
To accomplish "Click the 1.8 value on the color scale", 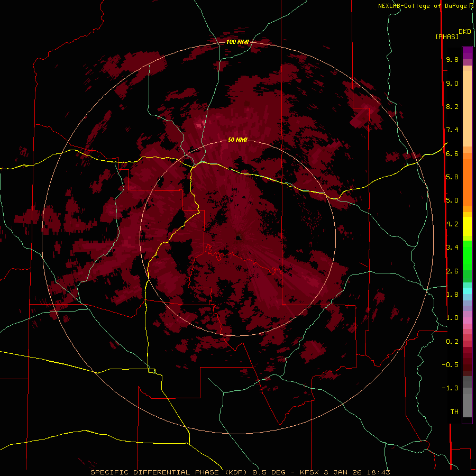I will 452,295.
